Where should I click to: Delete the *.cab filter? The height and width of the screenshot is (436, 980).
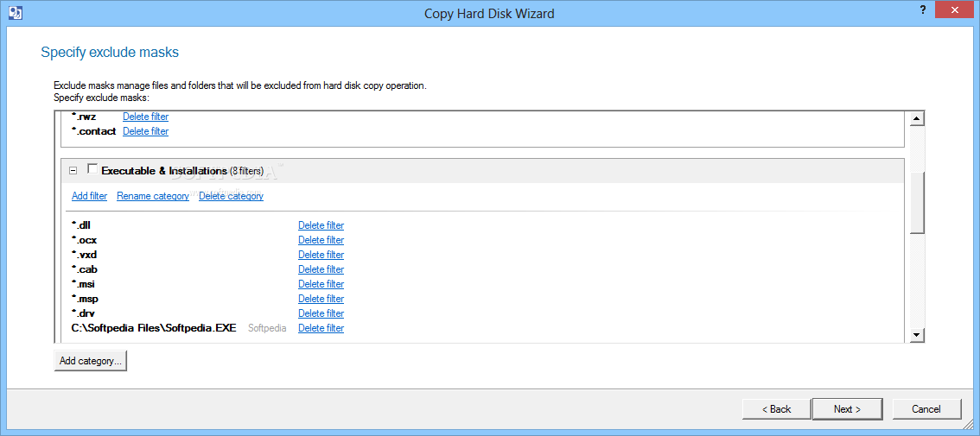tap(321, 269)
